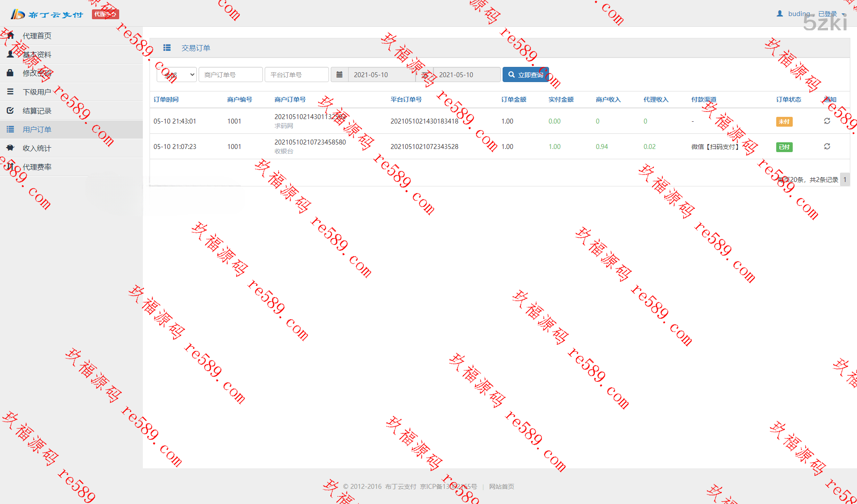Click the piggy bank icon for 收入统计

click(10, 148)
